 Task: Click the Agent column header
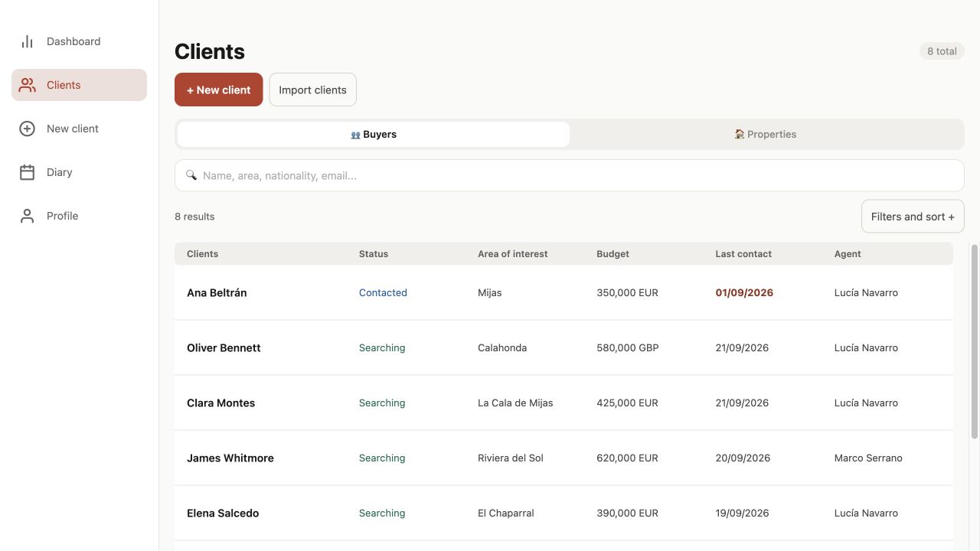click(x=848, y=254)
